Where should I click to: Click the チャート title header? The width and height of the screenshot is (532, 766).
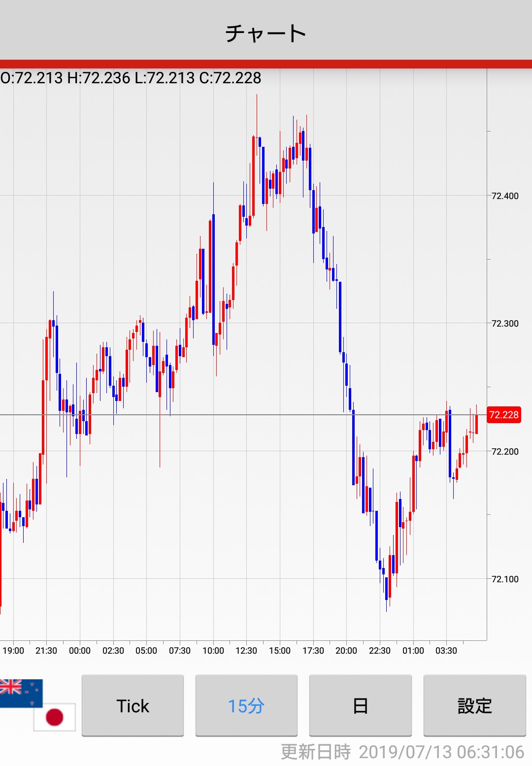coord(266,33)
